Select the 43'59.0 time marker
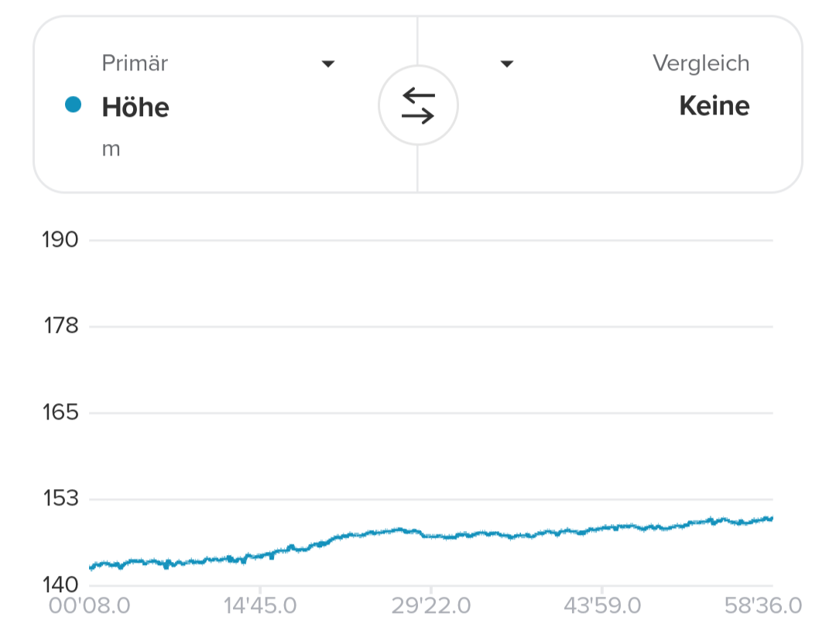This screenshot has height=644, width=836. [x=602, y=605]
